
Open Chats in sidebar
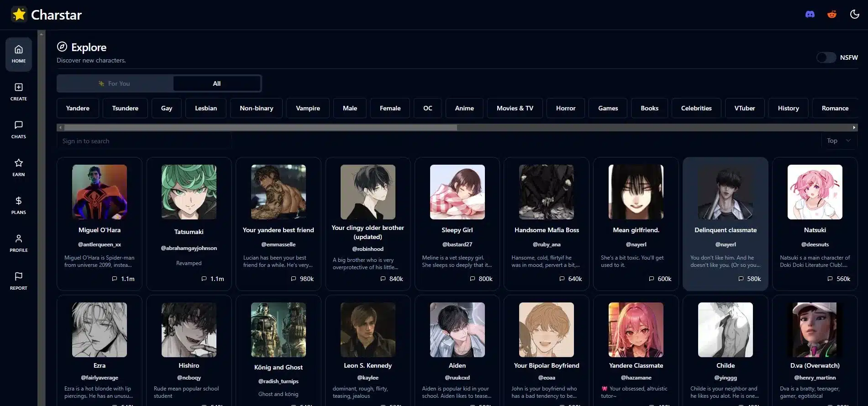pyautogui.click(x=19, y=130)
